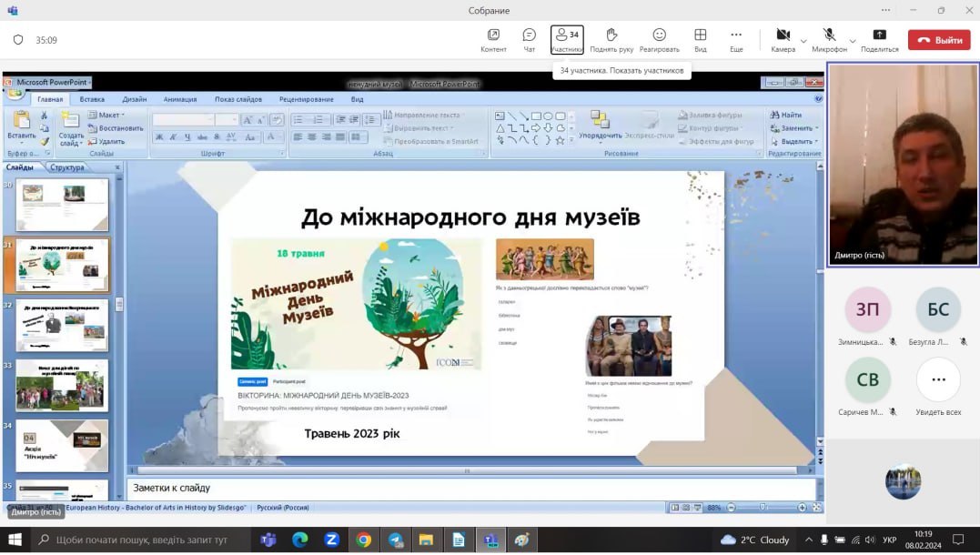
Task: Click Дмитро's video tile
Action: (x=902, y=165)
